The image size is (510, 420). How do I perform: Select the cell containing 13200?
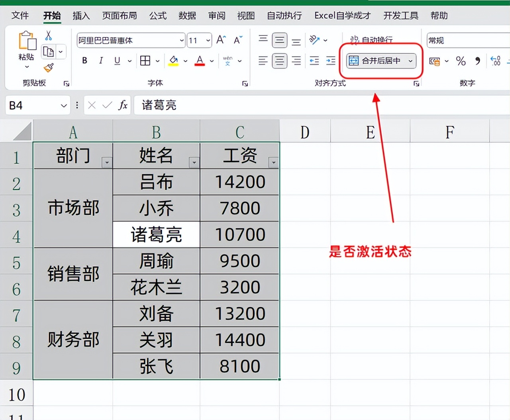tap(239, 314)
